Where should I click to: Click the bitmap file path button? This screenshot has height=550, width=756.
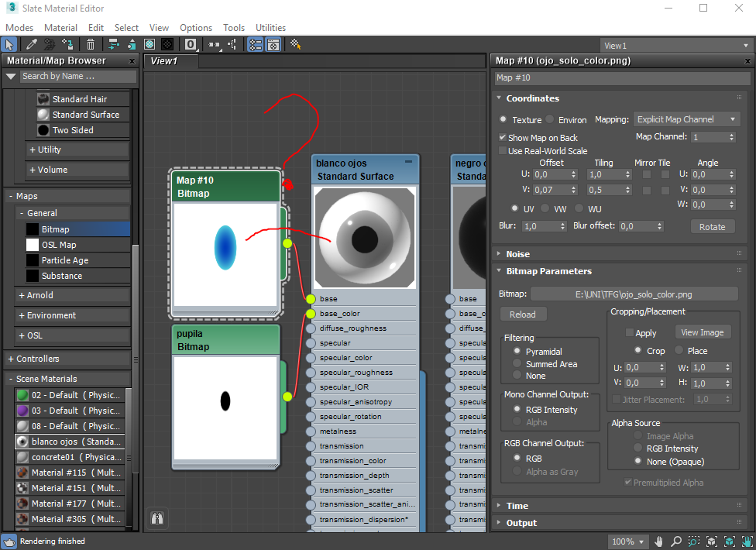(634, 294)
